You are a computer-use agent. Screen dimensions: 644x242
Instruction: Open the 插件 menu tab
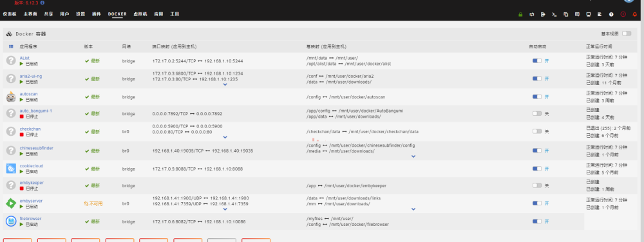96,14
